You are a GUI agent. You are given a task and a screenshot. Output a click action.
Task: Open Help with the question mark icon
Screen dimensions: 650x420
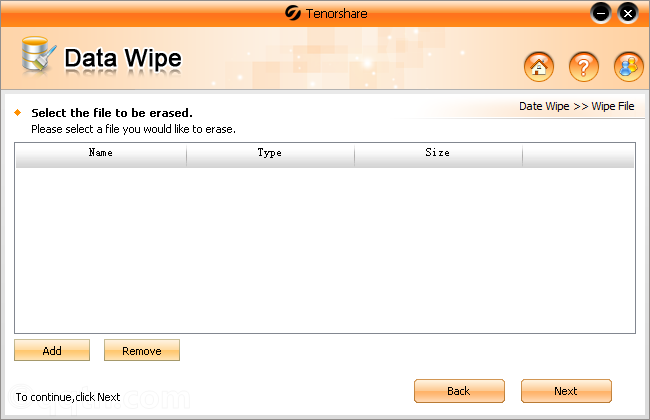click(x=584, y=67)
